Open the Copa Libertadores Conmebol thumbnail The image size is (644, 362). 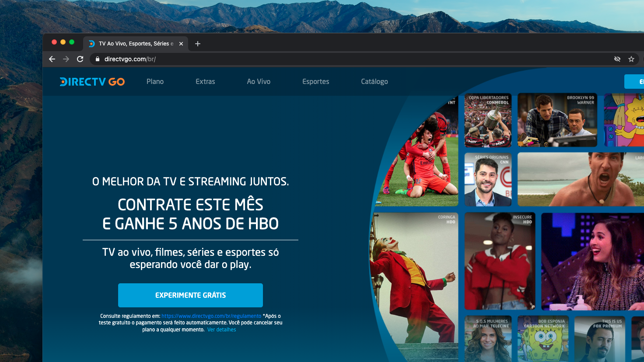pyautogui.click(x=488, y=120)
